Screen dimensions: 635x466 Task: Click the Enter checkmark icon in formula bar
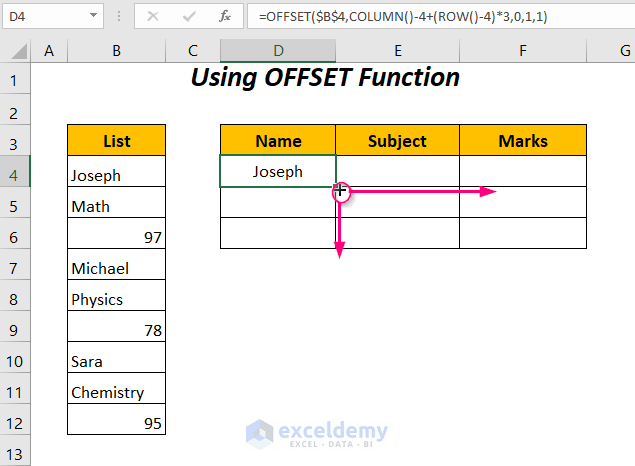click(x=189, y=16)
